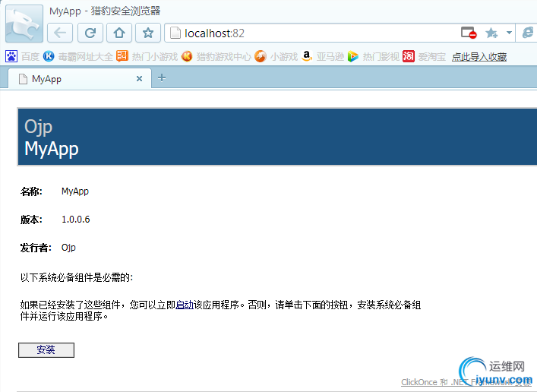Open a new tab with plus button
The width and height of the screenshot is (537, 392).
coord(162,78)
